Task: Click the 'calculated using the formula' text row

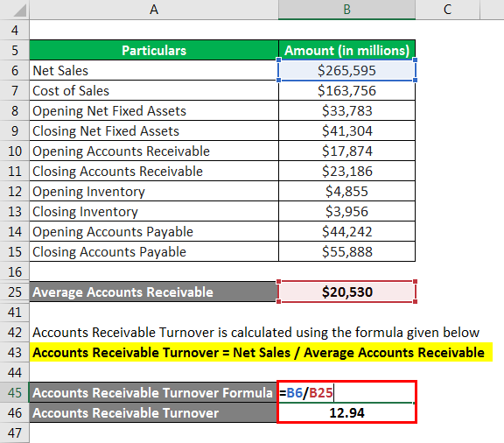Action: [255, 332]
